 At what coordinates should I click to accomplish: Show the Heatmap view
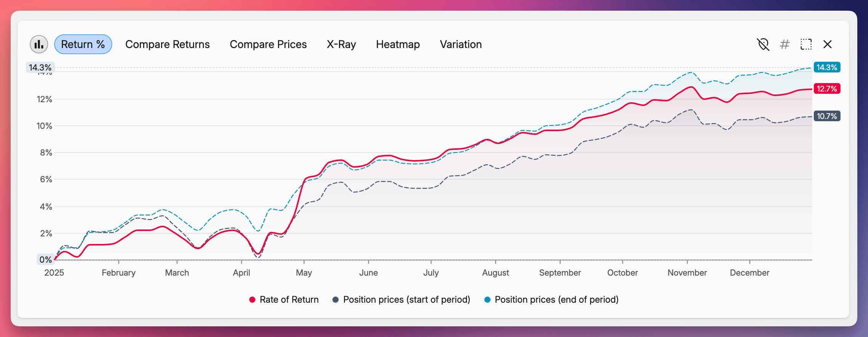point(398,44)
